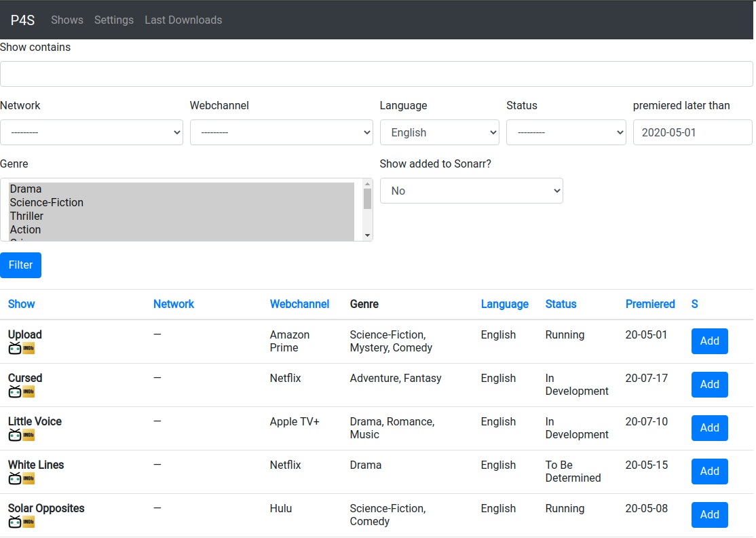Sort table by Webchannel column header
The height and width of the screenshot is (538, 756).
(x=299, y=304)
